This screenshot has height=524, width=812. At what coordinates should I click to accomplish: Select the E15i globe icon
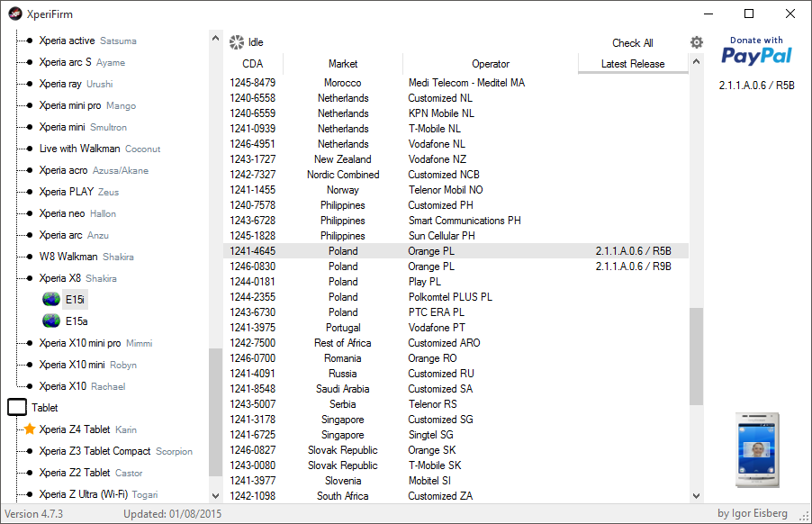coord(51,299)
